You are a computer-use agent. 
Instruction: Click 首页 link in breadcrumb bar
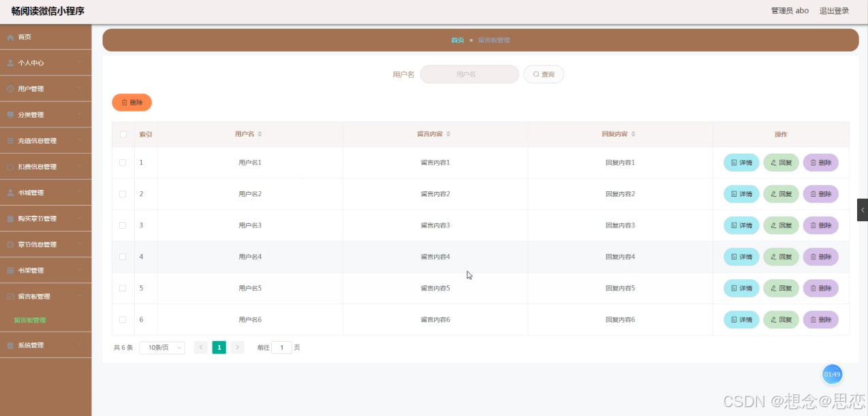click(457, 40)
